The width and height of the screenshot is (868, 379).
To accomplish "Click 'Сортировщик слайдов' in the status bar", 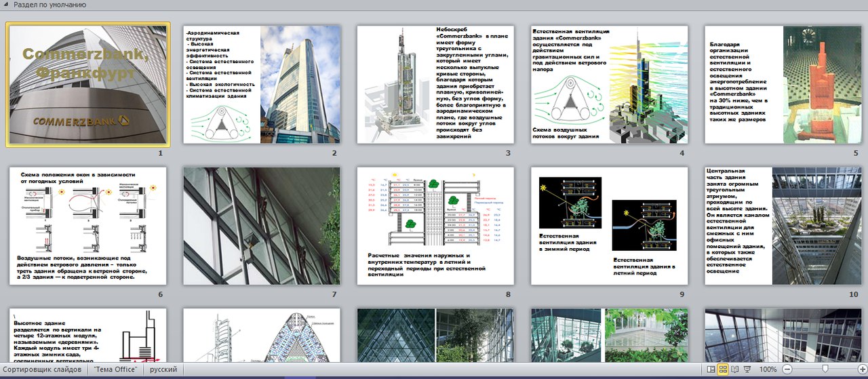I will click(x=43, y=370).
